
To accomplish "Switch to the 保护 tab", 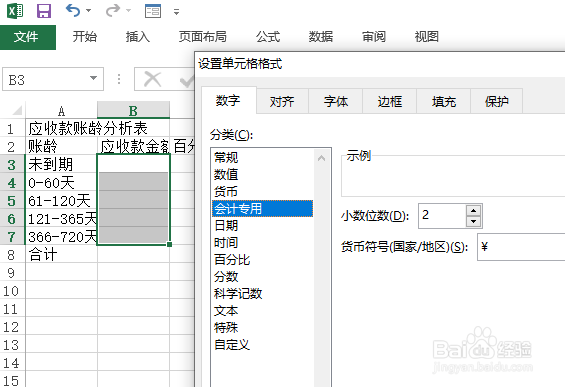I will click(497, 102).
